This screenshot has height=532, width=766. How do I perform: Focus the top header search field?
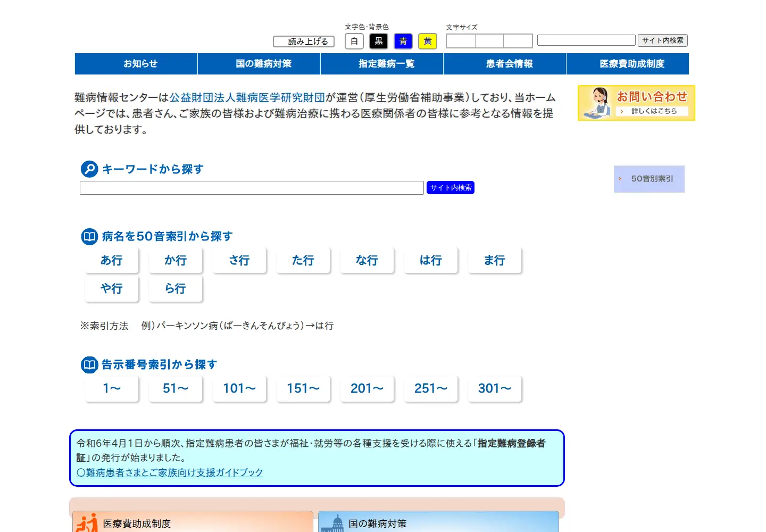pyautogui.click(x=586, y=40)
